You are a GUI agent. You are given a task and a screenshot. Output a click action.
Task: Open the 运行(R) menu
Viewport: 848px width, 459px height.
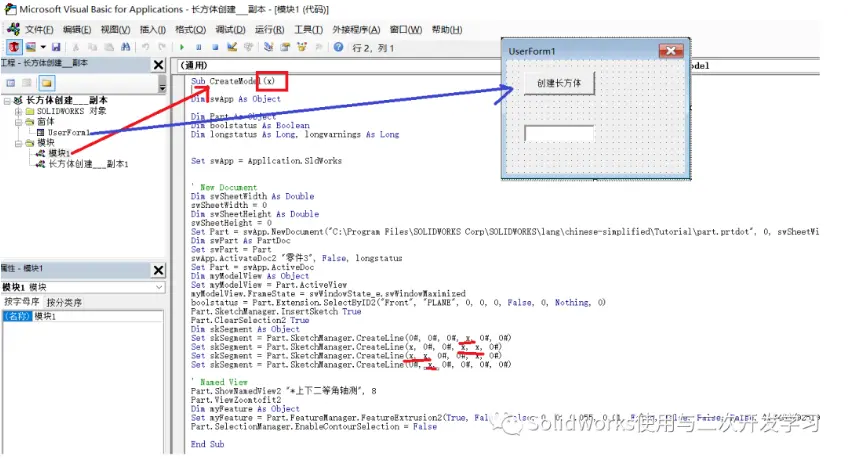(x=269, y=30)
